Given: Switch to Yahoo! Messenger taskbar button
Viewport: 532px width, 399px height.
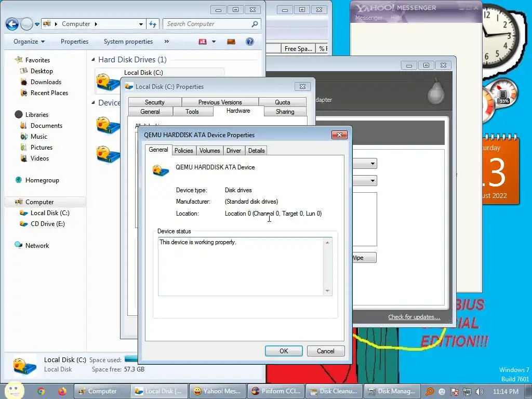Looking at the screenshot, I should pyautogui.click(x=217, y=391).
